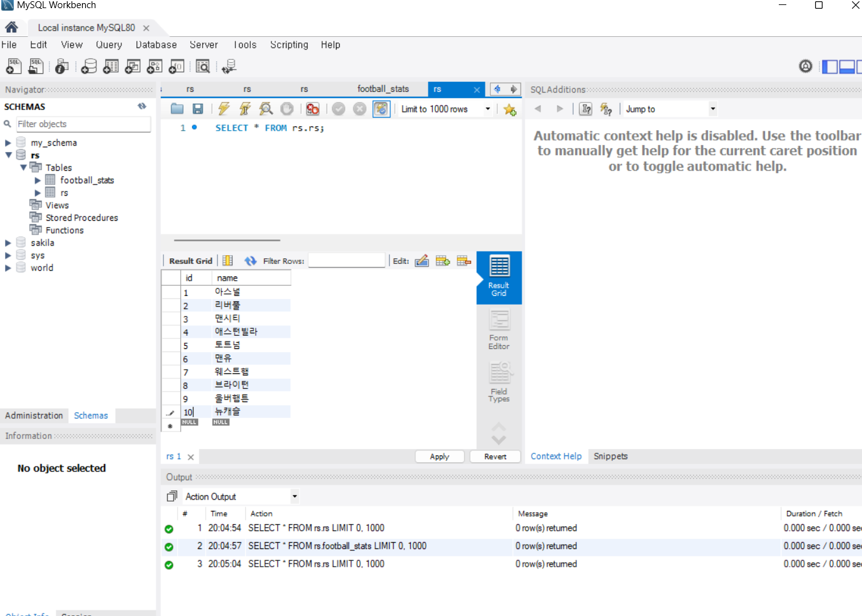The image size is (862, 616).
Task: Toggle the left sidebar panel visibility
Action: coord(830,66)
